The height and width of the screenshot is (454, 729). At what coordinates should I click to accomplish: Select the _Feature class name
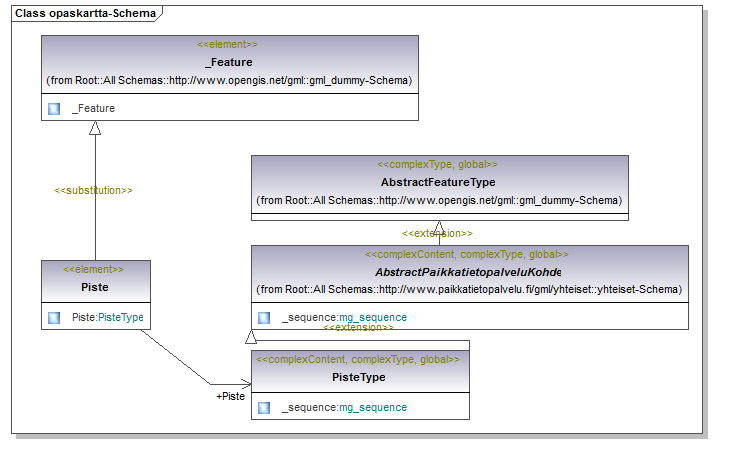229,62
